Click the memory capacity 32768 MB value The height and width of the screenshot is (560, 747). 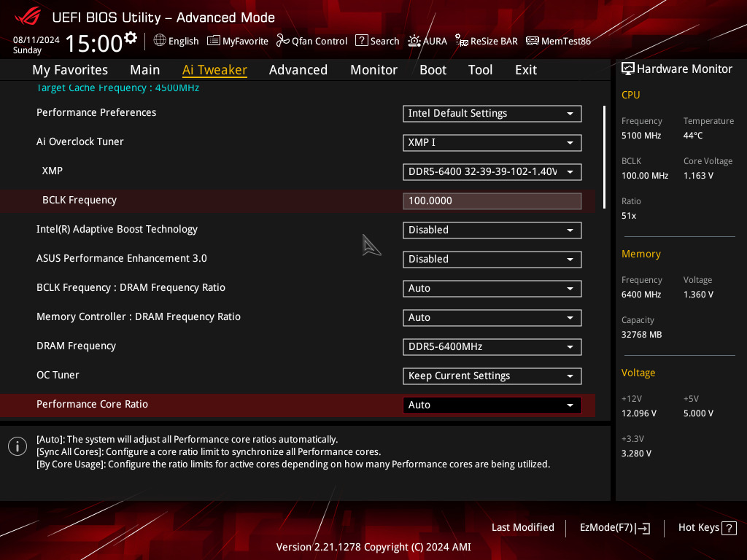pos(641,334)
